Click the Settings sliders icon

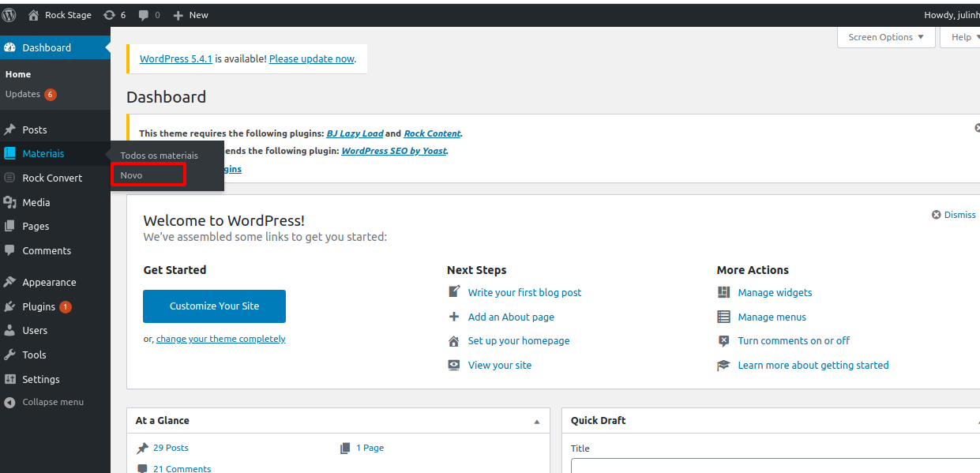point(10,379)
